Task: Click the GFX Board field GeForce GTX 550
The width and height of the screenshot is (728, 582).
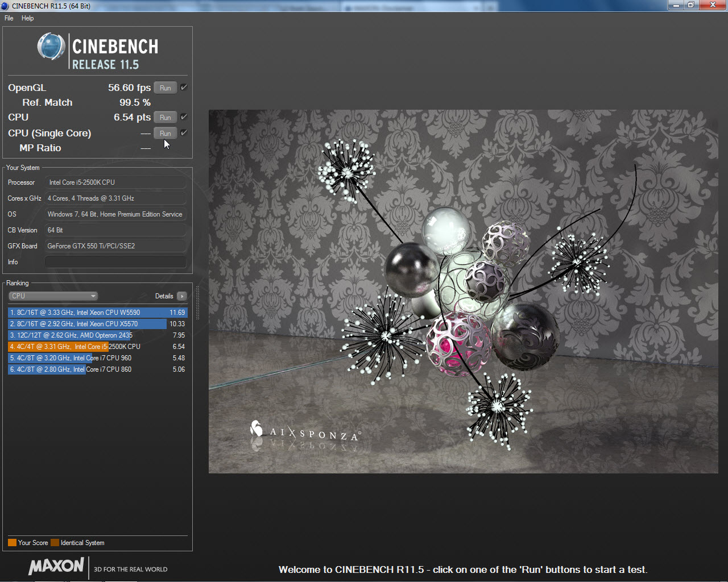Action: (115, 246)
